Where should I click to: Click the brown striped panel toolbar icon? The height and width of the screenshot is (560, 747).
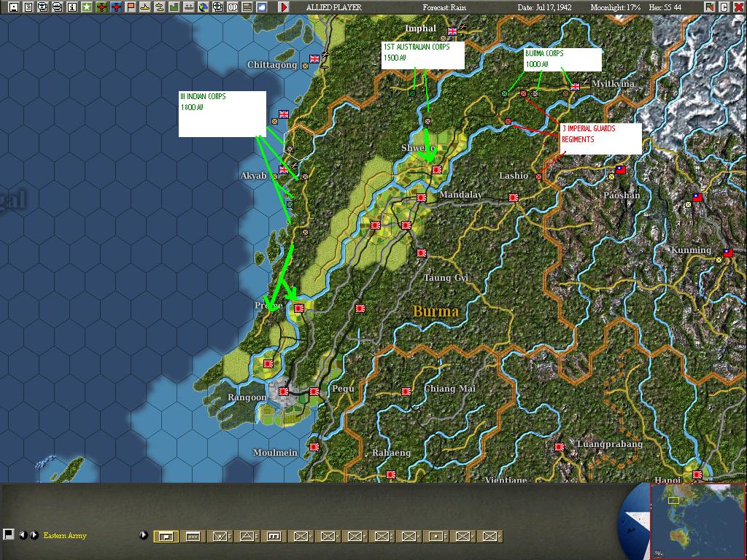point(247,7)
